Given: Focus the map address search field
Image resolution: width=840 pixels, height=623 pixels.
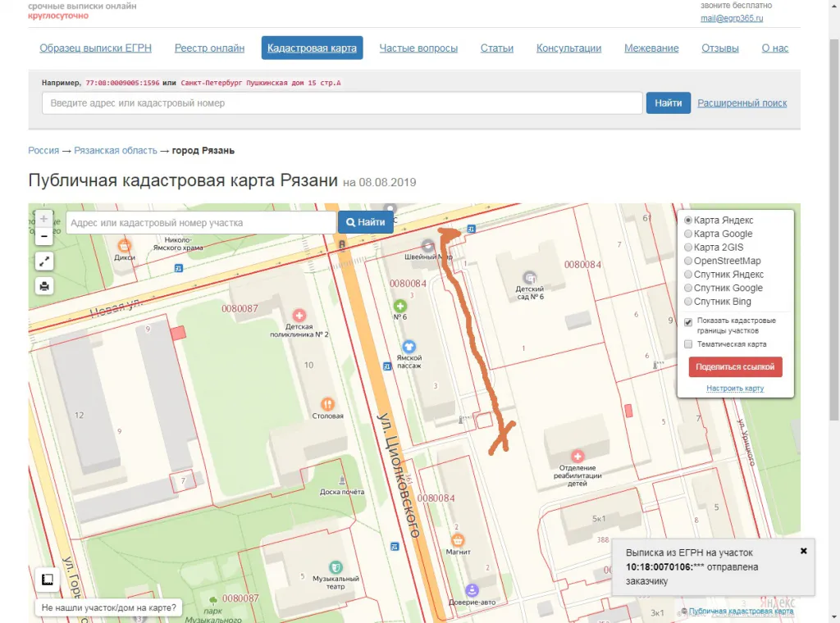Looking at the screenshot, I should [201, 222].
